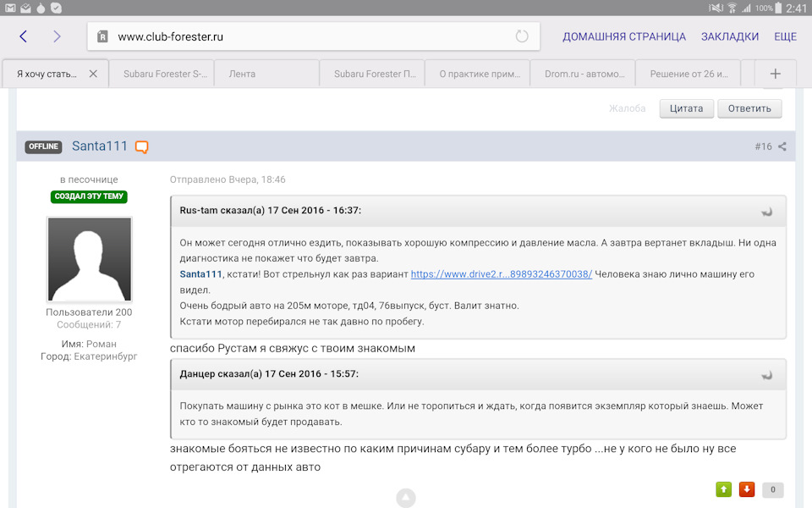Open the ЗАКЛАДКИ bookmarks menu
Viewport: 812px width, 508px height.
(x=729, y=36)
